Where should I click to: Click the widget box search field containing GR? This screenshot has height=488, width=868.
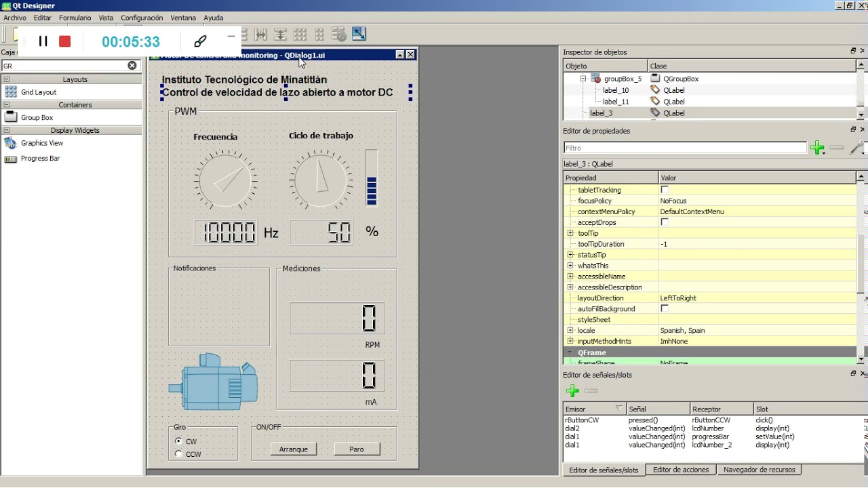64,66
